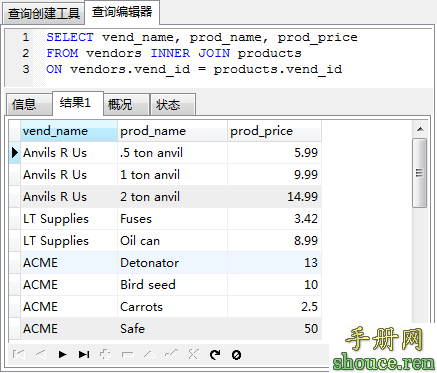Image resolution: width=437 pixels, height=373 pixels.
Task: Open the 概况 tab
Action: click(x=126, y=105)
